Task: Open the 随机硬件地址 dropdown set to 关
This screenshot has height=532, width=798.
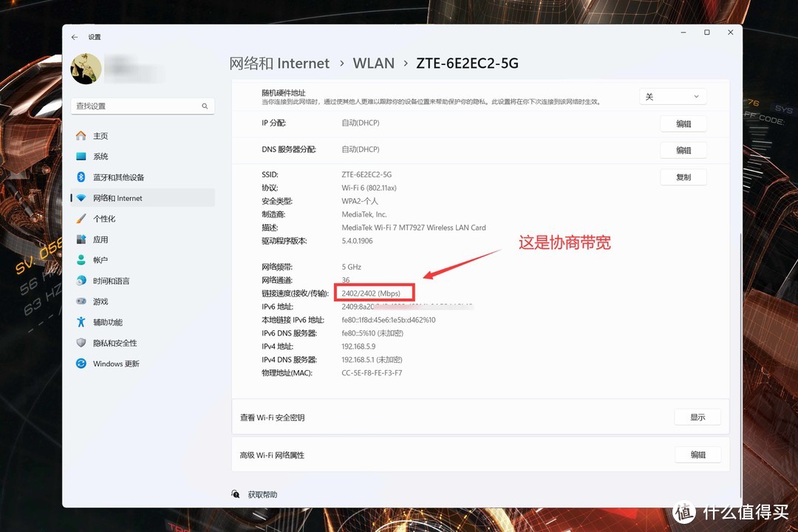Action: [x=672, y=95]
